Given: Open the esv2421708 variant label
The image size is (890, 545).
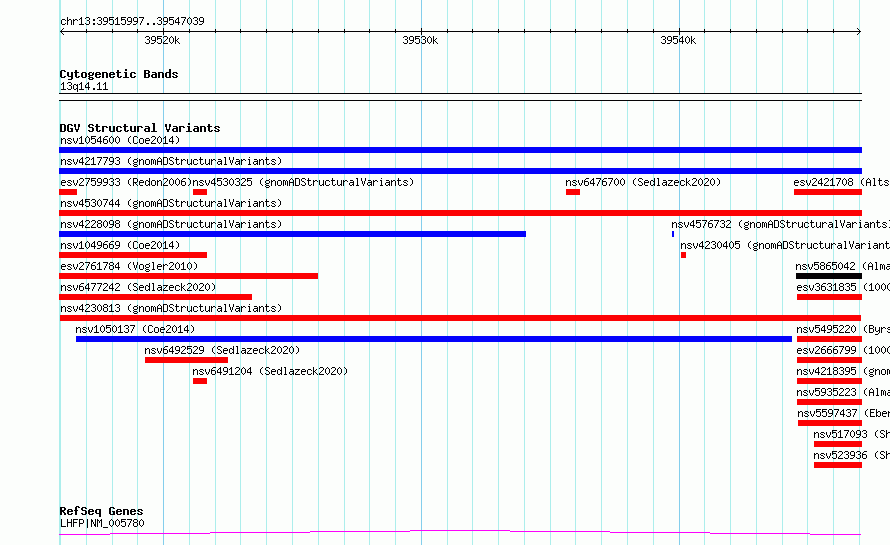Looking at the screenshot, I should 841,182.
